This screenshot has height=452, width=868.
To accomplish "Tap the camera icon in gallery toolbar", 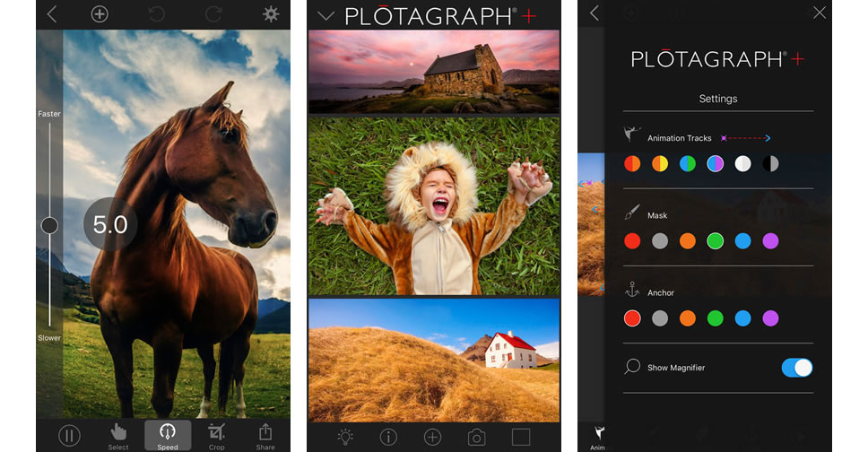I will (477, 437).
